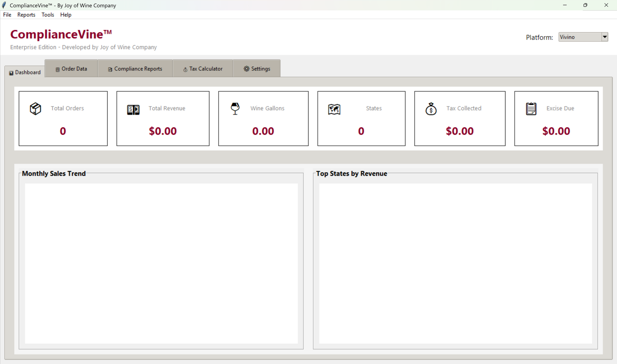Viewport: 617px width, 364px height.
Task: Open the Platform dropdown arrow
Action: 605,37
